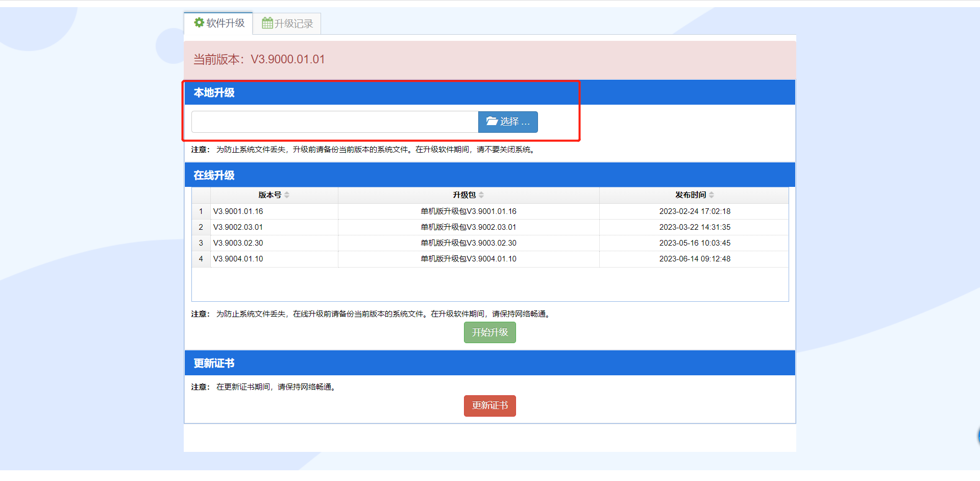Viewport: 980px width, 481px height.
Task: Click the 选择 ... file browse button
Action: click(508, 122)
